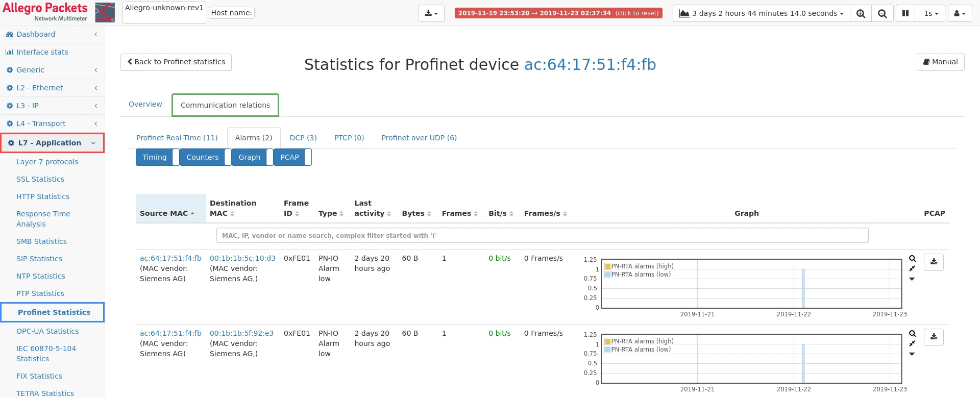Toggle the PCAP column switch
The width and height of the screenshot is (980, 398).
[308, 157]
